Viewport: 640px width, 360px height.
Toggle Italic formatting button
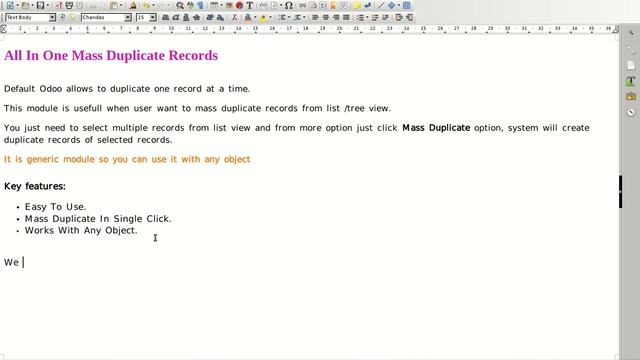coord(176,18)
